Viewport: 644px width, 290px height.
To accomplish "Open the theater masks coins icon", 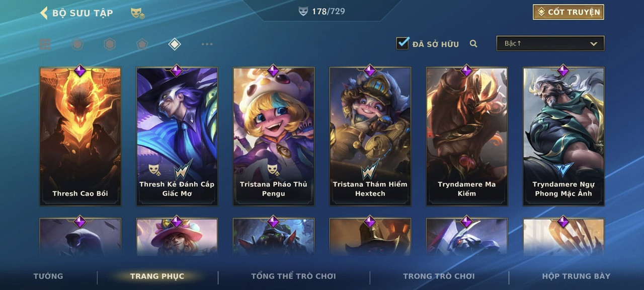I will [x=138, y=13].
